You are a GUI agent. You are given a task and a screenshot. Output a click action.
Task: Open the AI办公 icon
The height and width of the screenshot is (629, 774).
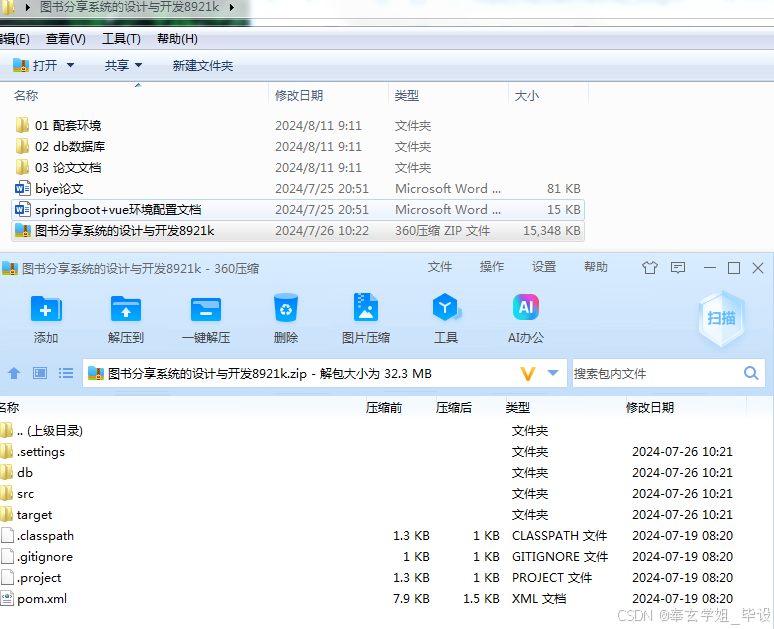[526, 307]
